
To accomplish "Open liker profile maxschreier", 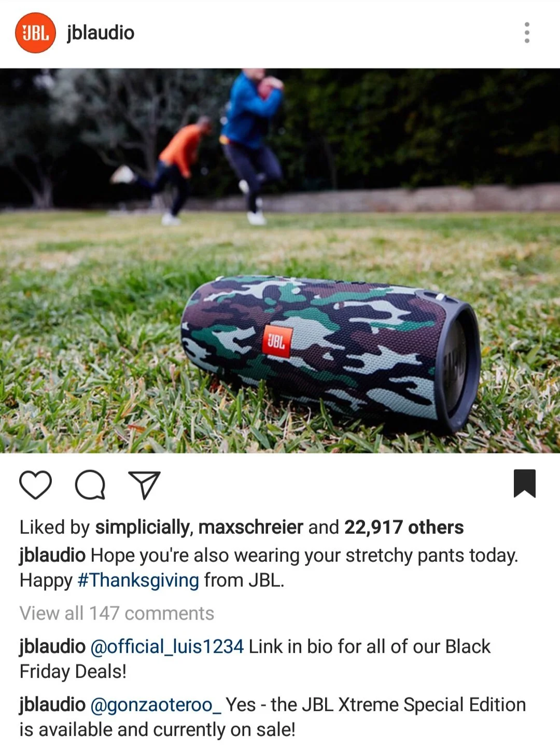I will (x=250, y=528).
